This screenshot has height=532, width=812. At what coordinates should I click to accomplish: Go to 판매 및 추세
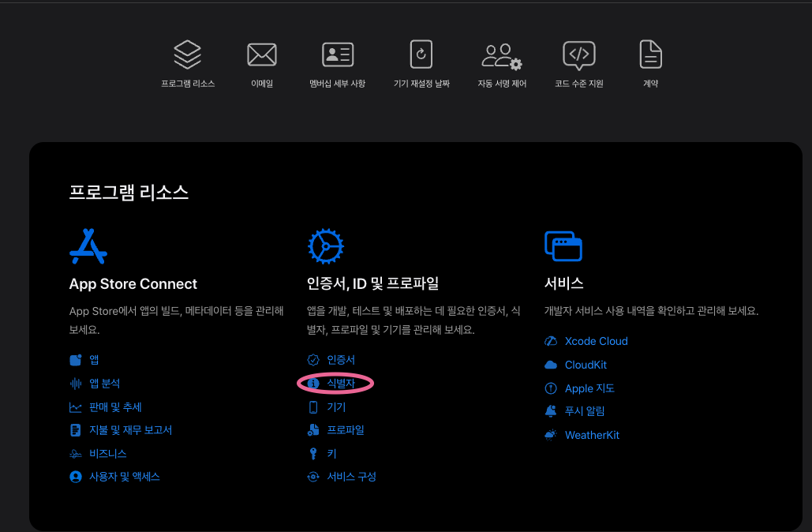tap(115, 407)
